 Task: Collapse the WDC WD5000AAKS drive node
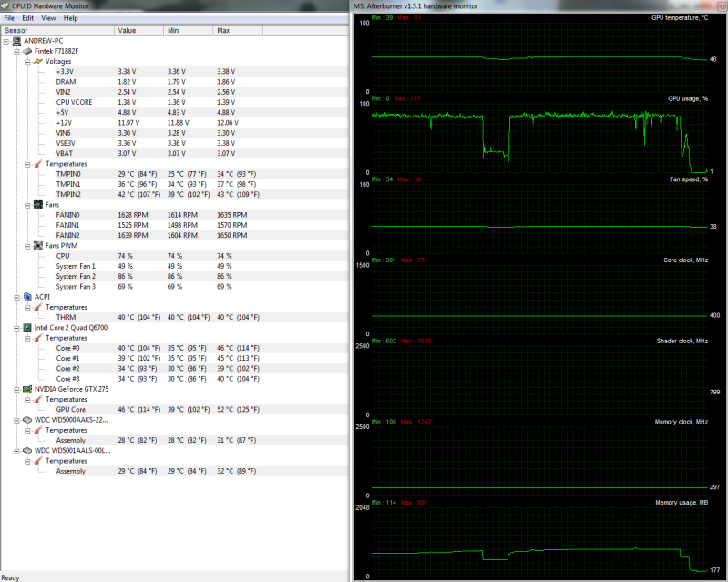click(16, 420)
